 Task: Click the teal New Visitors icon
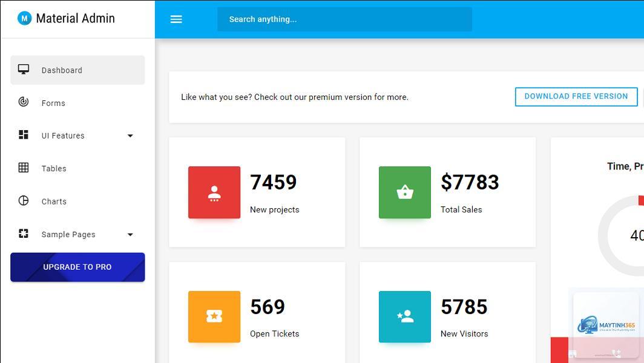(405, 316)
